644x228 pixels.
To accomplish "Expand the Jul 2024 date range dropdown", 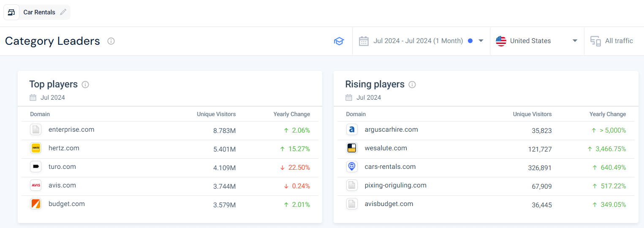I will click(481, 41).
